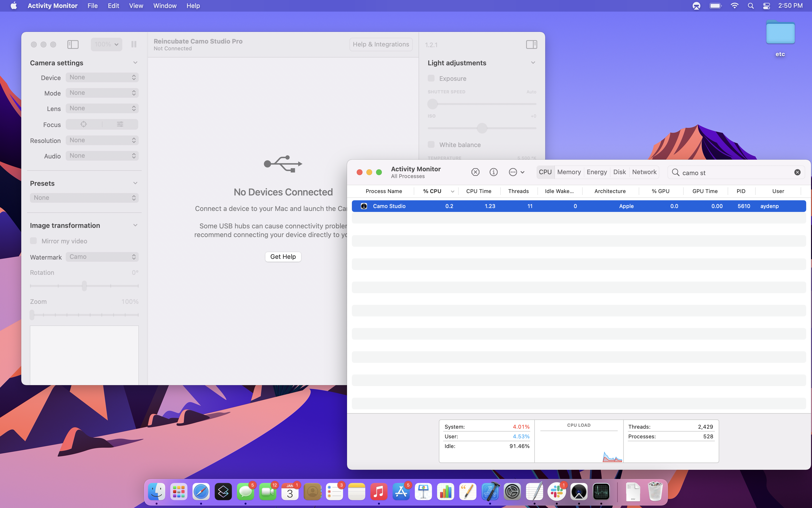Image resolution: width=812 pixels, height=508 pixels.
Task: Open Camo from the Dock
Action: coord(579,492)
